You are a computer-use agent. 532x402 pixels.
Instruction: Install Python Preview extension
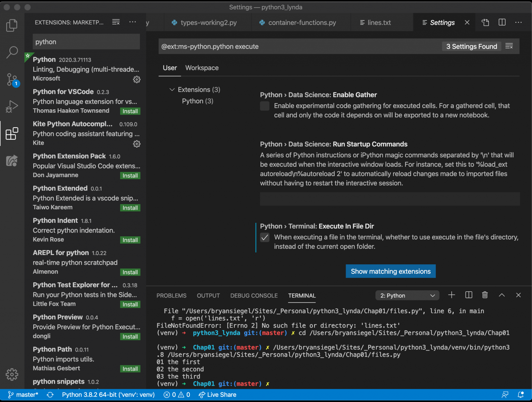(x=130, y=337)
